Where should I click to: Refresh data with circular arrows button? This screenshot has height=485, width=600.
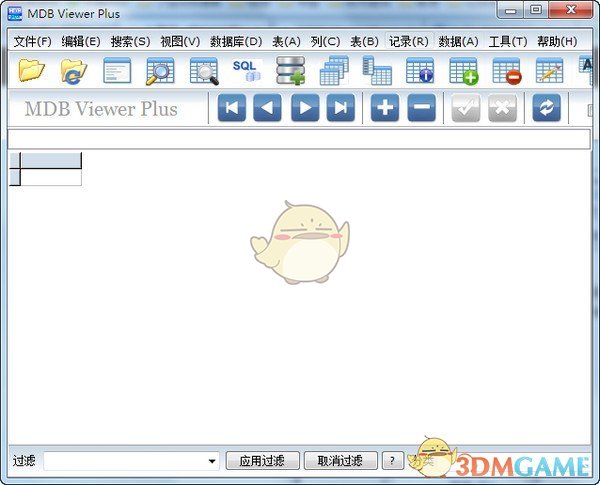547,108
